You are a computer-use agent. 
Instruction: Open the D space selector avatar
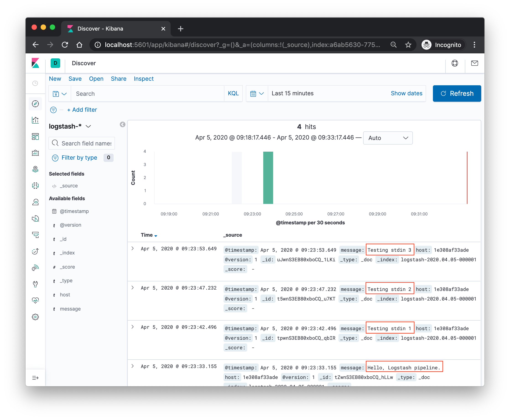click(55, 63)
